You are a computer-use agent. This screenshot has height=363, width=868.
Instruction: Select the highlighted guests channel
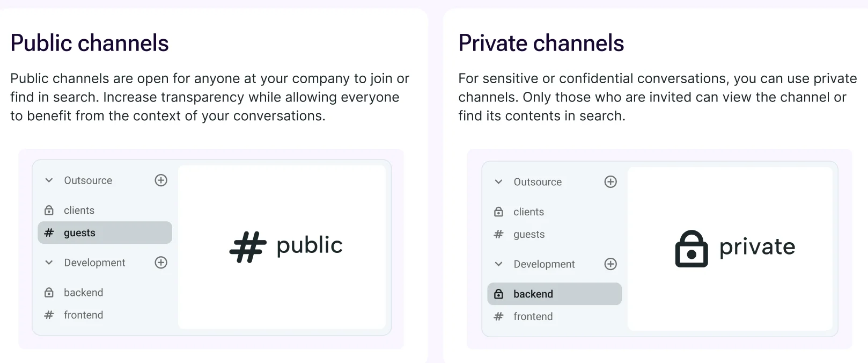click(x=79, y=233)
